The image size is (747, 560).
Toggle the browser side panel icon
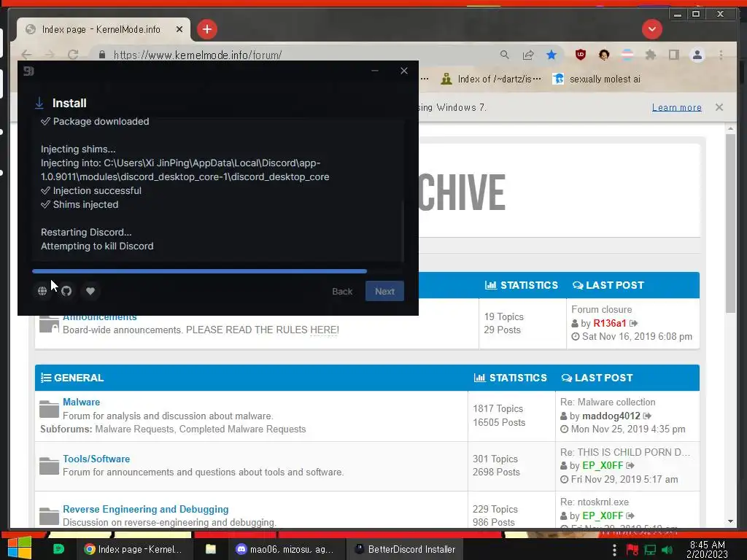[673, 55]
